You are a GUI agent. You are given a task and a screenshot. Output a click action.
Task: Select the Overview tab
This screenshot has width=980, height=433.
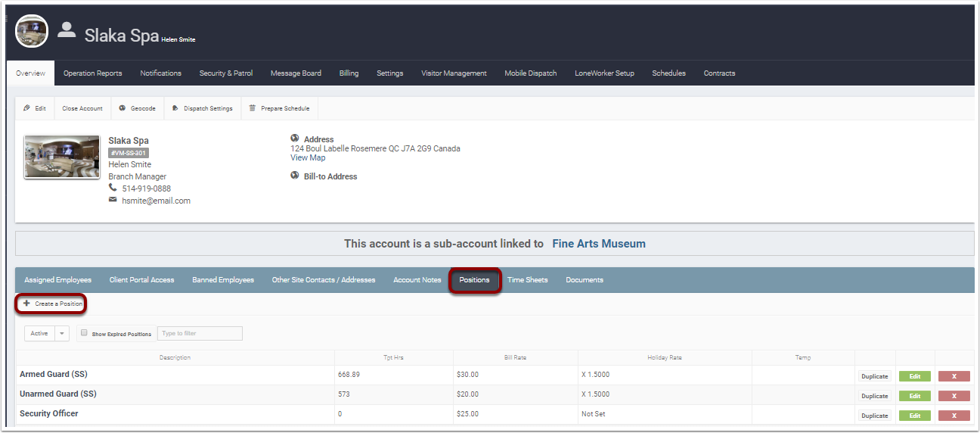point(30,73)
